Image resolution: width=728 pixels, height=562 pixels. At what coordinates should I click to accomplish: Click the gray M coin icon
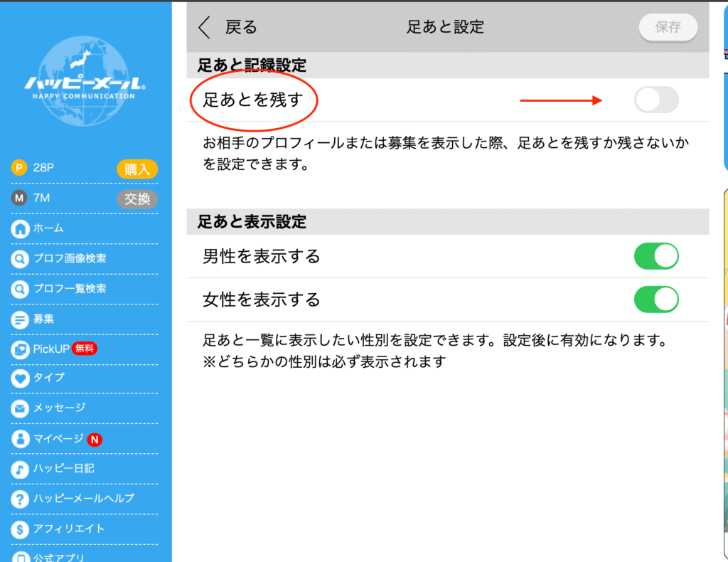click(19, 198)
